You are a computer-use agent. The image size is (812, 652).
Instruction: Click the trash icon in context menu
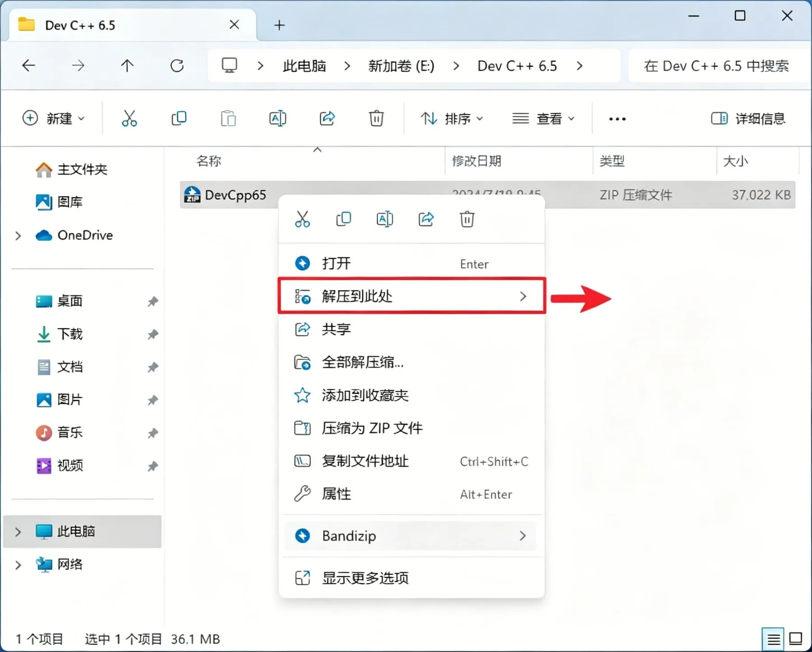pos(467,219)
